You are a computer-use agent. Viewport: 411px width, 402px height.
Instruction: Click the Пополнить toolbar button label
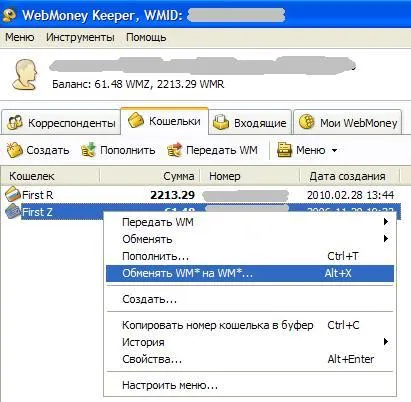(x=128, y=150)
